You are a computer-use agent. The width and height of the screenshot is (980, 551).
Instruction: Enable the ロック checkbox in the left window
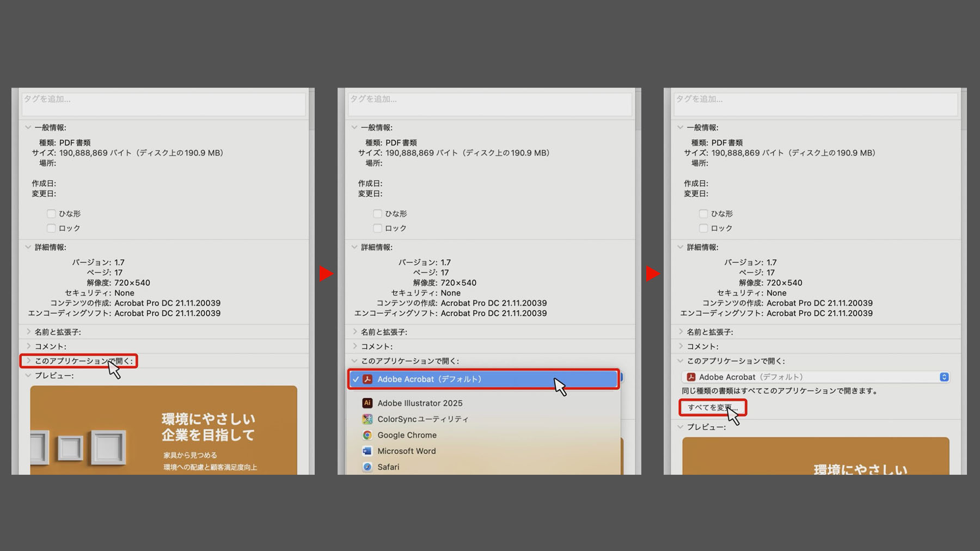[x=51, y=228]
